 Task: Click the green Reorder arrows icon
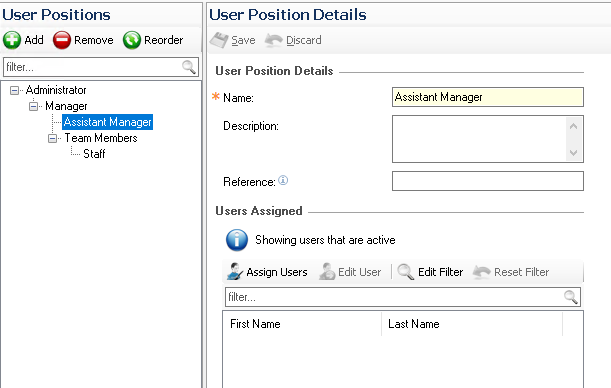132,40
